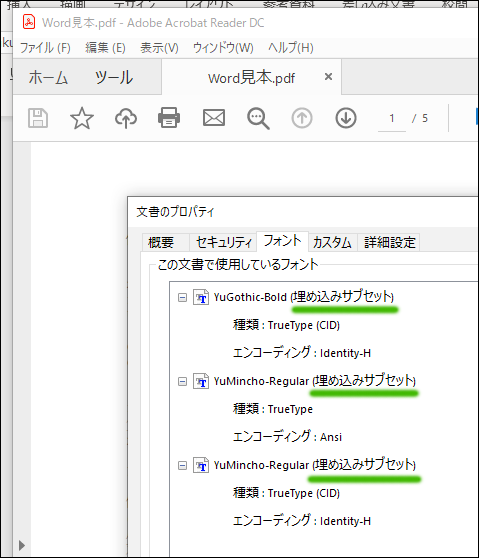Open the カスタム properties tab
This screenshot has width=479, height=558.
[332, 242]
